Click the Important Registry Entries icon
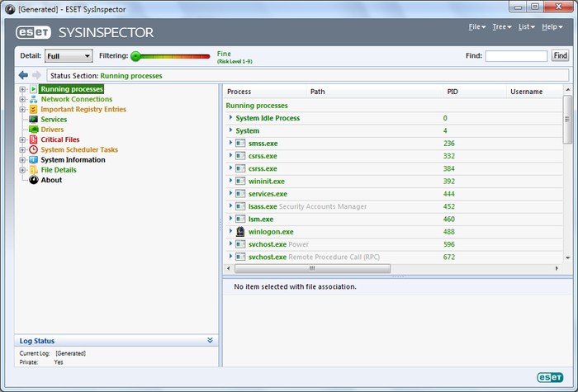The height and width of the screenshot is (392, 578). tap(34, 110)
